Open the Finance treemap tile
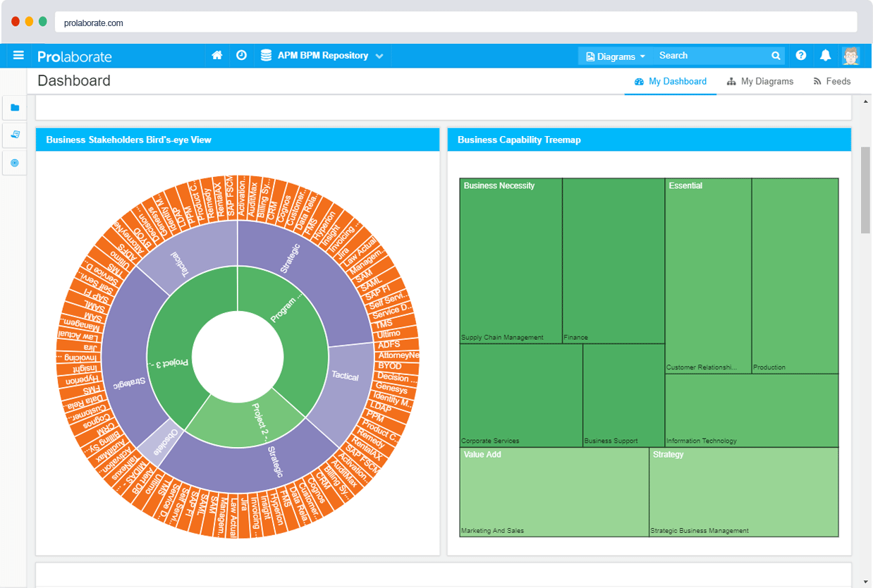Viewport: 873px width, 588px height. pos(613,261)
